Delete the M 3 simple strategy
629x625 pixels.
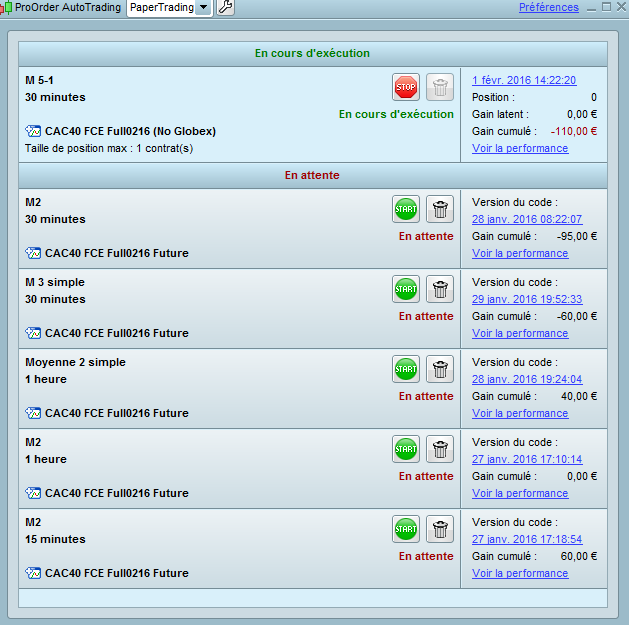pyautogui.click(x=440, y=289)
